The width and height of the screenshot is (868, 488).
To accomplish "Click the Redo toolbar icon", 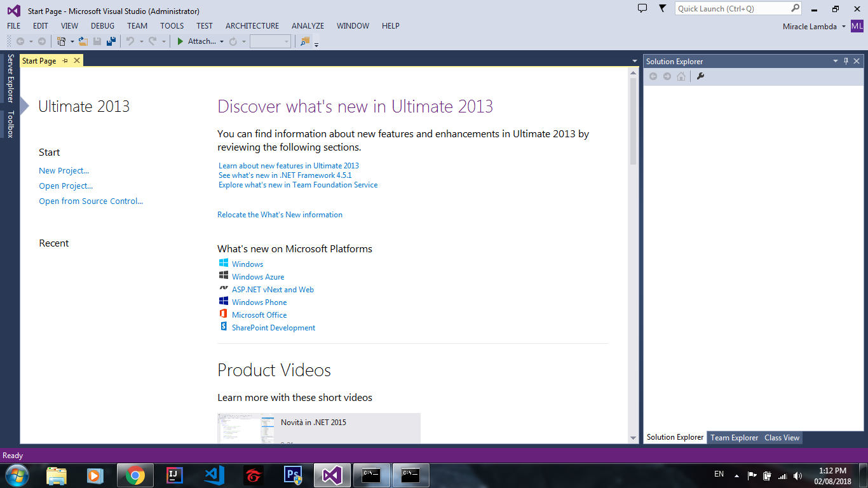I will point(153,41).
